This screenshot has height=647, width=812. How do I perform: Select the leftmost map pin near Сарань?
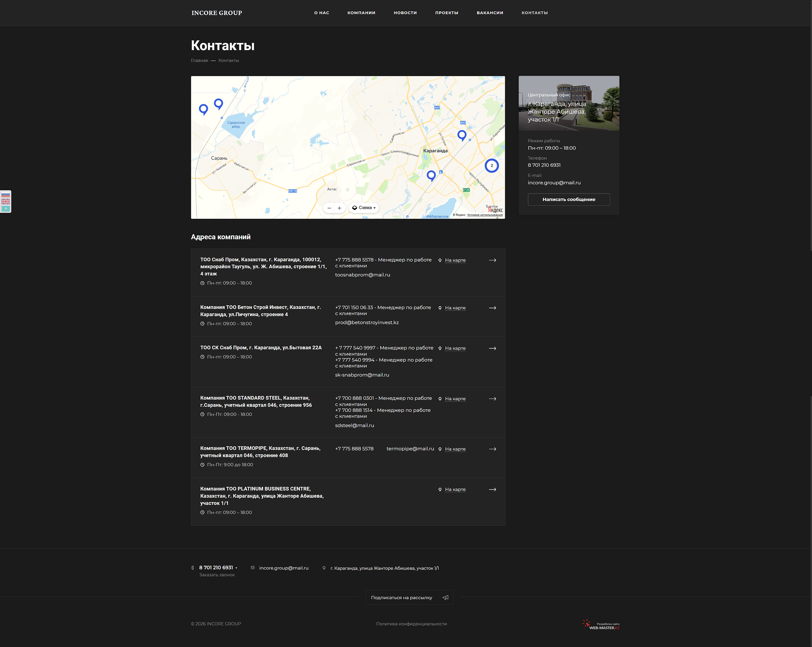pos(203,109)
